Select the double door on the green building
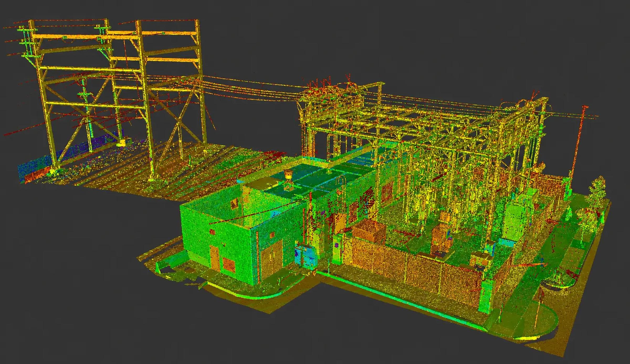630x364 pixels. coord(272,261)
